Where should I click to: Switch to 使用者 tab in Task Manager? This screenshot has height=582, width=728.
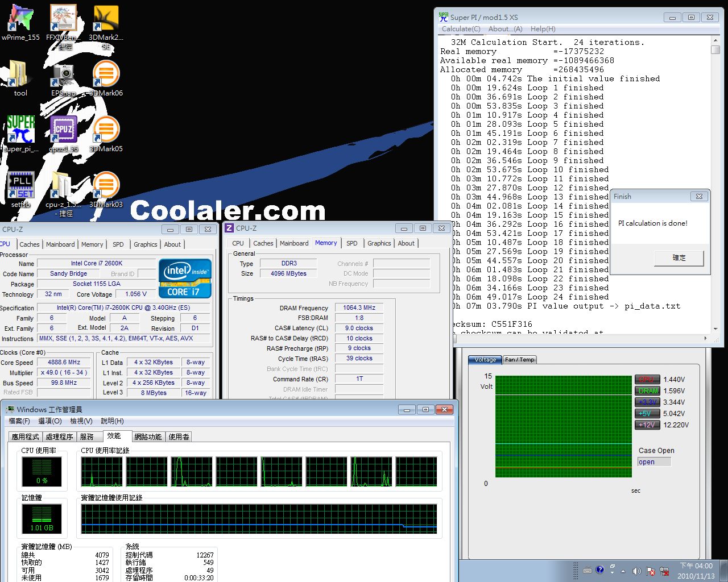point(179,436)
